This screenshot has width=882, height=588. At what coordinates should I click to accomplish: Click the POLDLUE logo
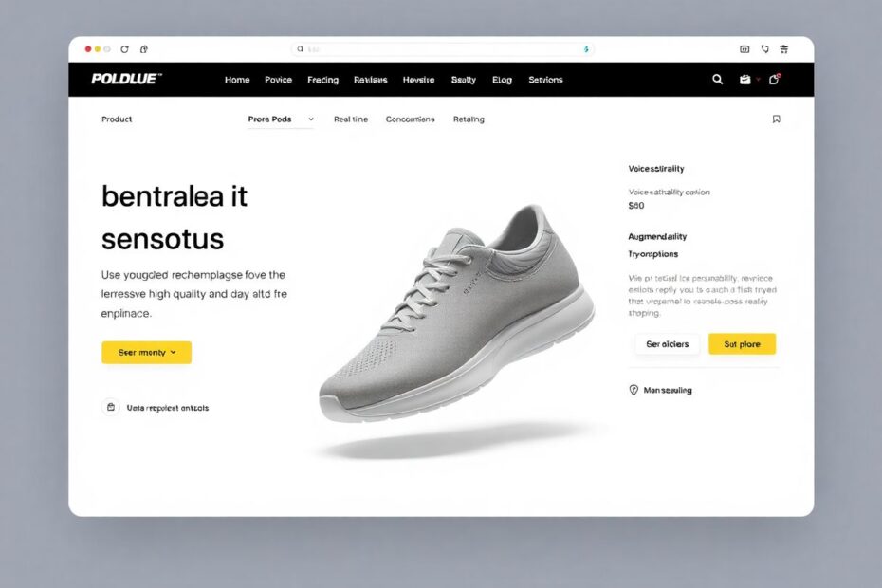coord(126,79)
